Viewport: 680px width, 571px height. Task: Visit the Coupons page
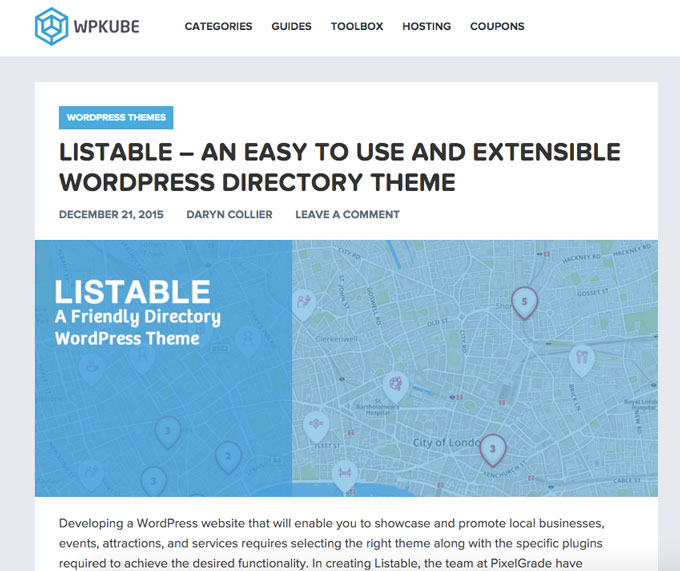pyautogui.click(x=497, y=26)
